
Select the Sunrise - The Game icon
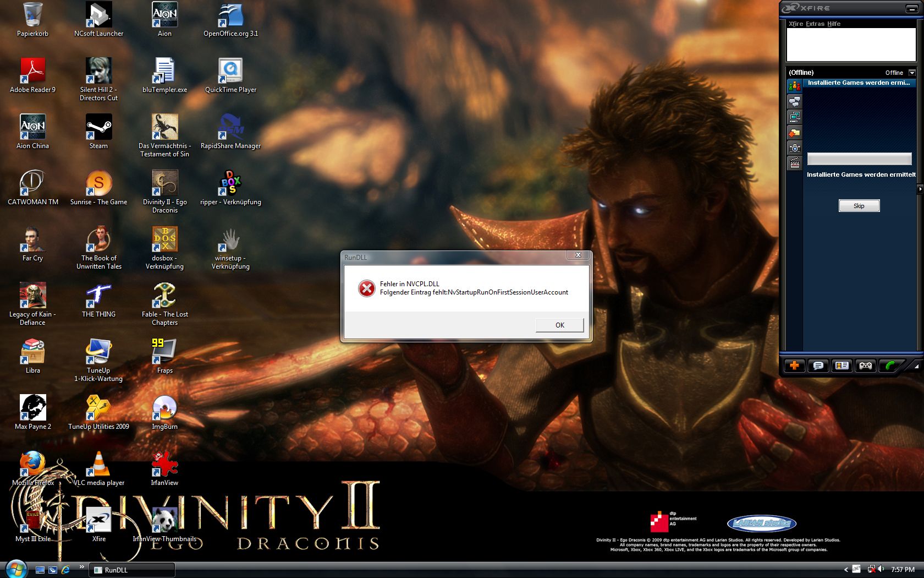coord(98,188)
